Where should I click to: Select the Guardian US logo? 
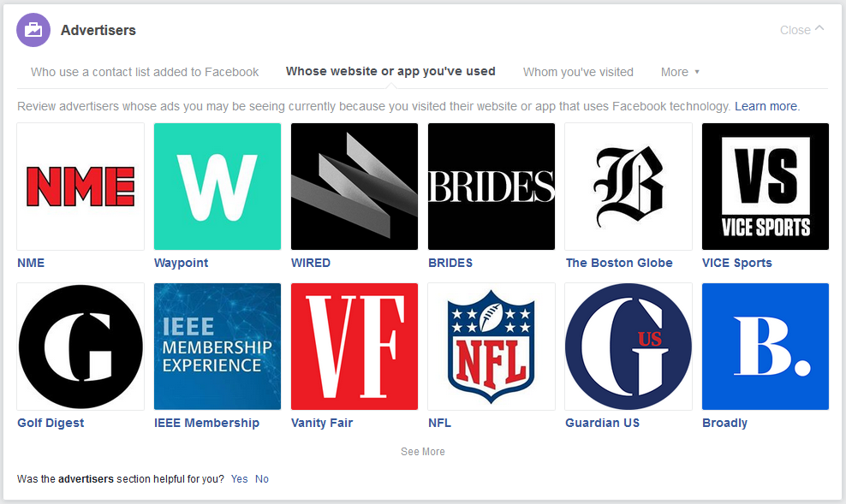tap(629, 347)
